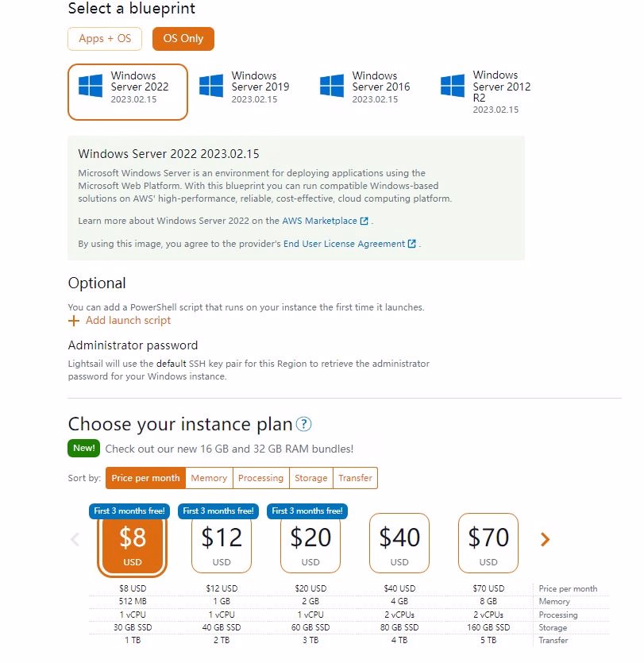
Task: Click the left chevron of plan carousel
Action: [75, 540]
